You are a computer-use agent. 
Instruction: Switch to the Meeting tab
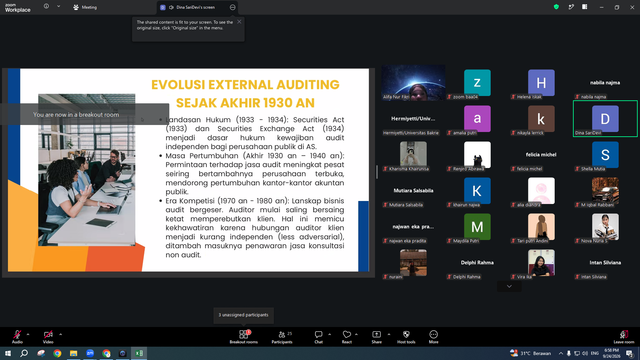(85, 7)
